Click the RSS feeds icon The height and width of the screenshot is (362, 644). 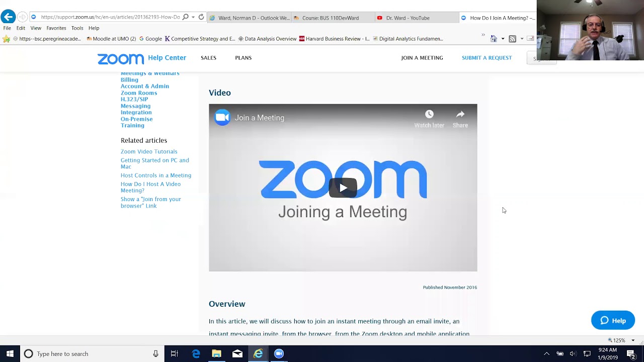tap(512, 39)
